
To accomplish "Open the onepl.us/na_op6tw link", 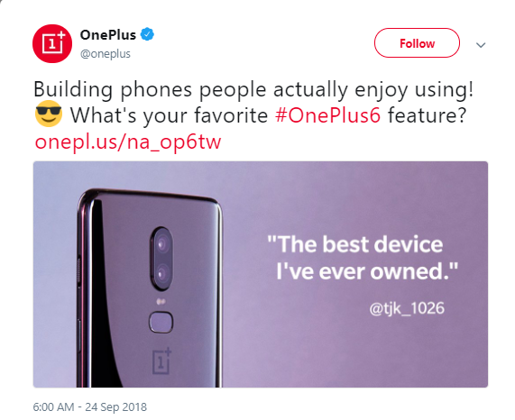I will pyautogui.click(x=128, y=142).
